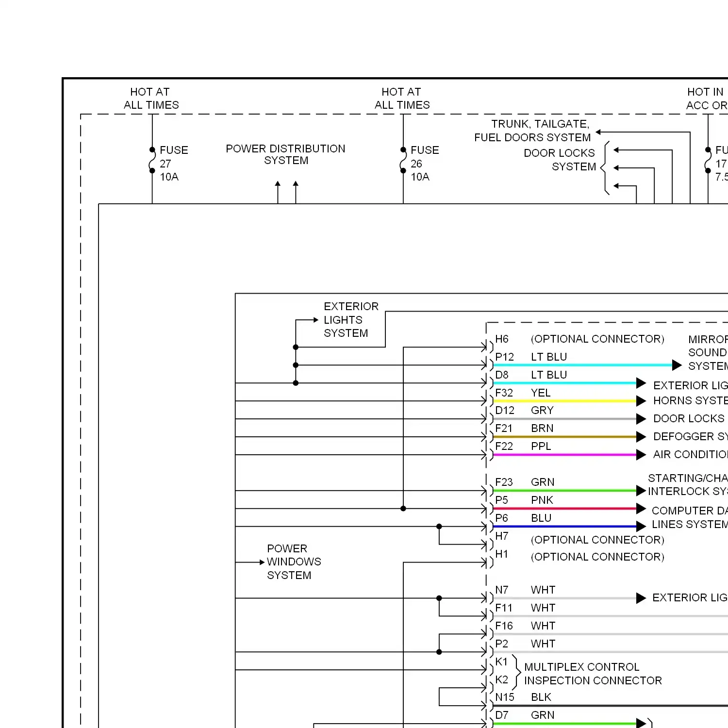
Task: Click connector pin label H6
Action: click(502, 339)
